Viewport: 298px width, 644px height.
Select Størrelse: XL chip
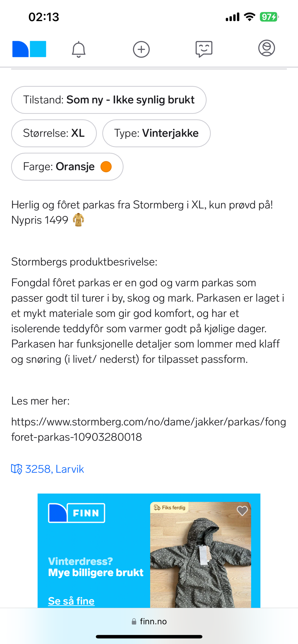[x=54, y=133]
